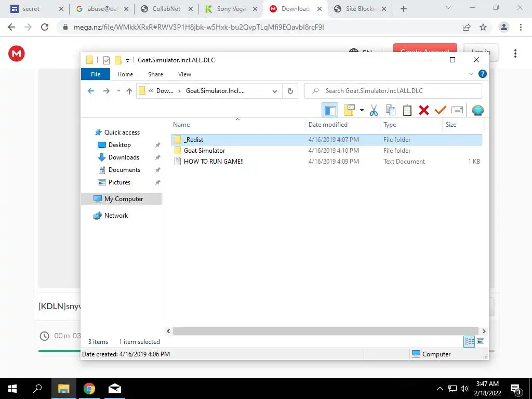532x399 pixels.
Task: Click the orange checkmark Properties icon
Action: tap(440, 110)
